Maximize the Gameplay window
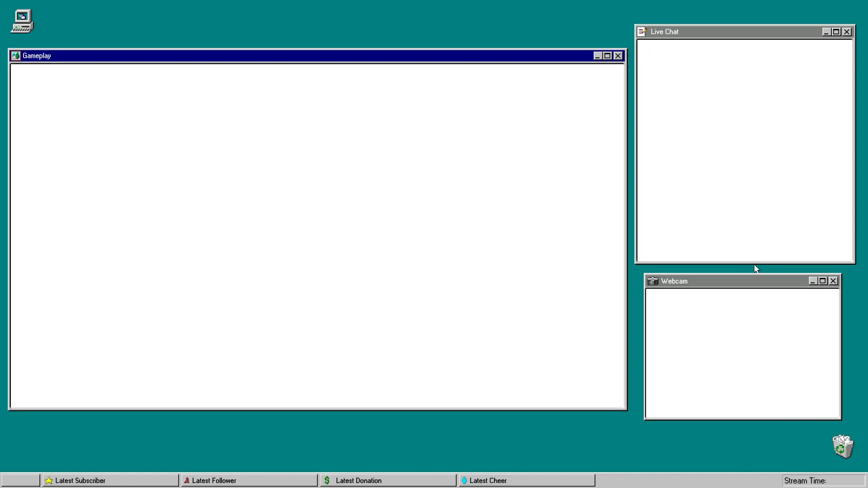 pyautogui.click(x=608, y=56)
